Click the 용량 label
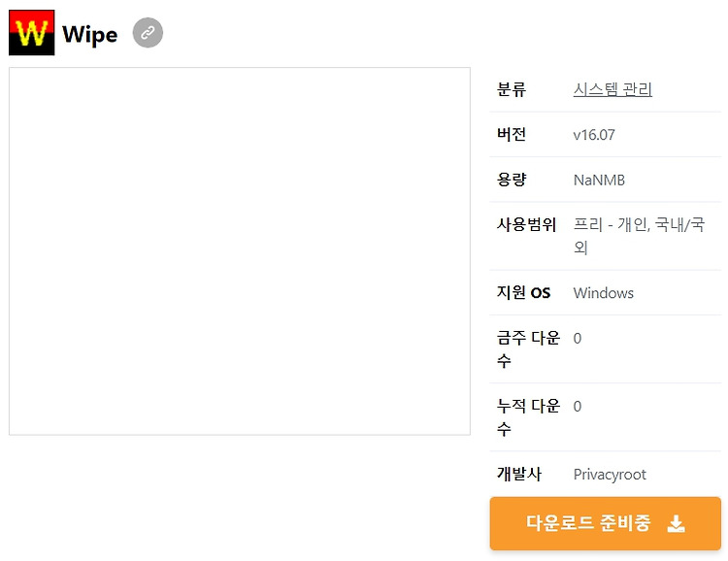 512,180
